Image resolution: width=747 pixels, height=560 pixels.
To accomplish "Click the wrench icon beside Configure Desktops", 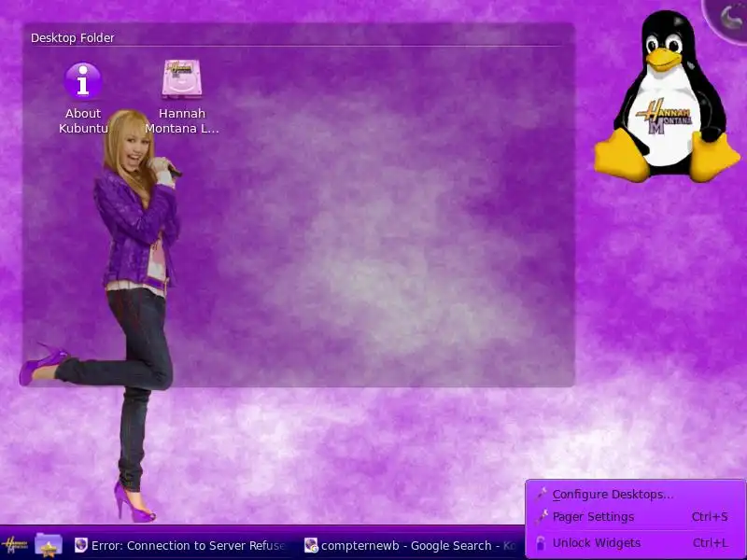I will click(542, 494).
